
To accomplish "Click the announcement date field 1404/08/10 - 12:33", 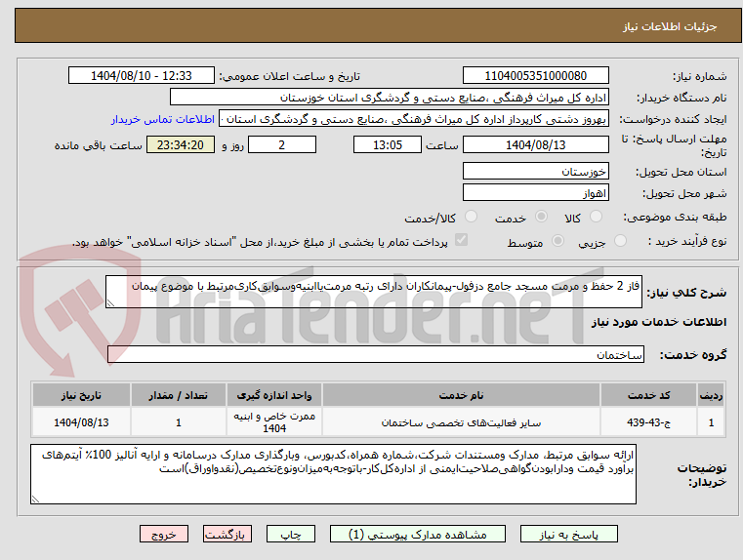I will tap(142, 76).
